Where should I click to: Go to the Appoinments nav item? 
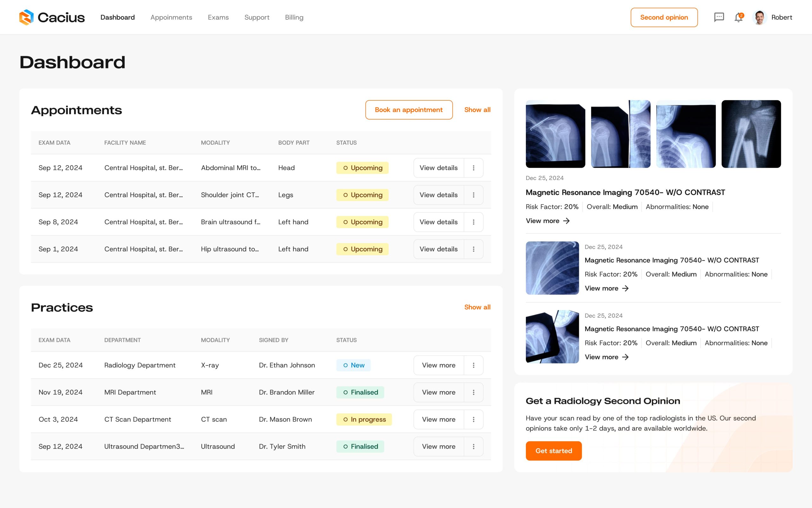[171, 17]
